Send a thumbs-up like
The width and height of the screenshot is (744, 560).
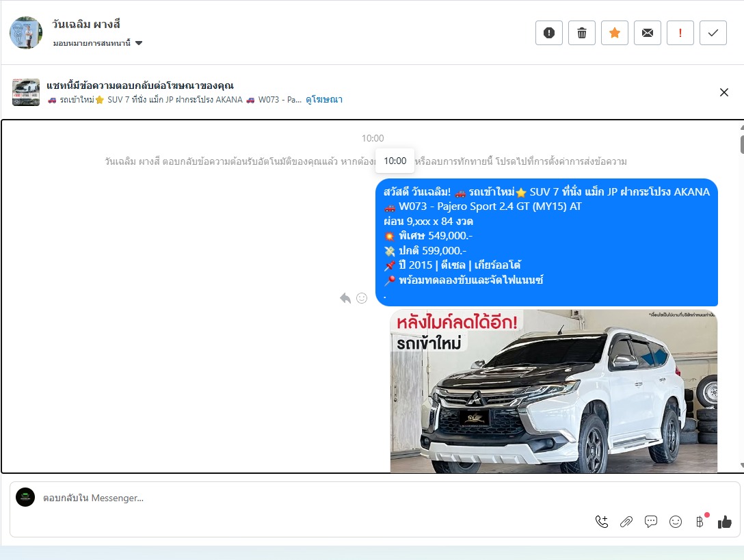tap(725, 522)
